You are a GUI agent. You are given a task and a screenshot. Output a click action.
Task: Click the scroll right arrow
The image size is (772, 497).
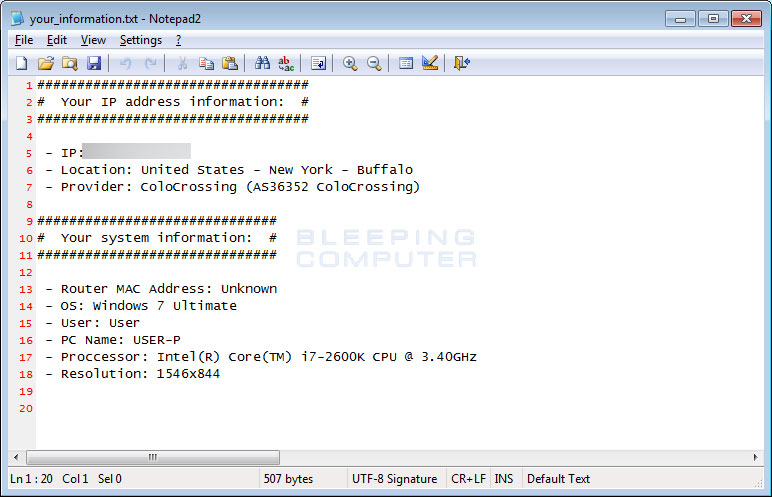click(x=756, y=458)
